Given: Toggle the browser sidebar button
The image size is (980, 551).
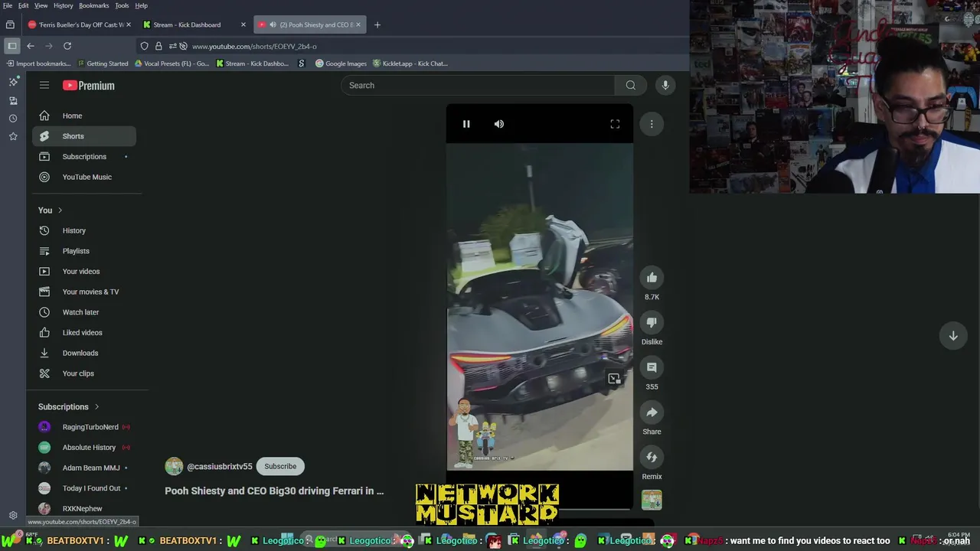Looking at the screenshot, I should (x=11, y=46).
